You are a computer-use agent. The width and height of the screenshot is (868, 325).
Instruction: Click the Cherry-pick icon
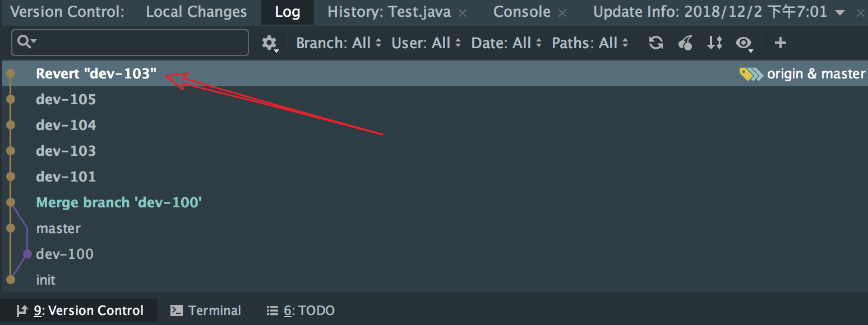pyautogui.click(x=685, y=43)
